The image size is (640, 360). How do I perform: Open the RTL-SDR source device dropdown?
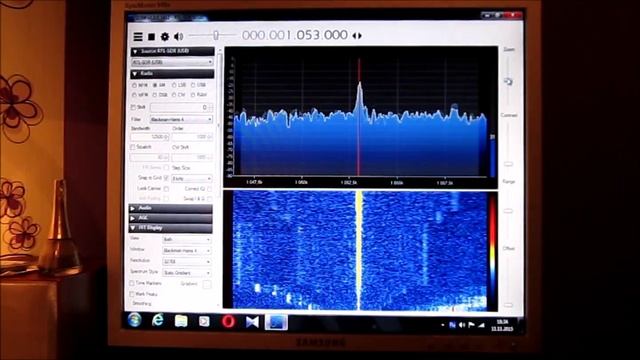[172, 62]
